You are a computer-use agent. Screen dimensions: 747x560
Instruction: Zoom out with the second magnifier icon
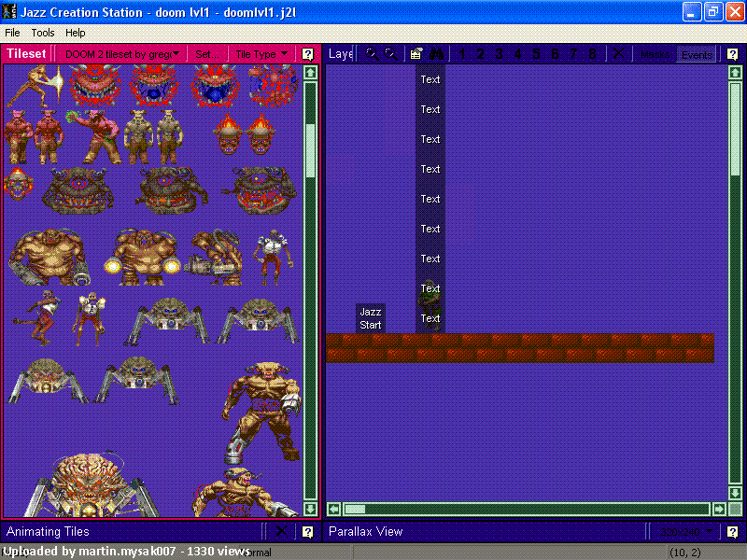(390, 54)
